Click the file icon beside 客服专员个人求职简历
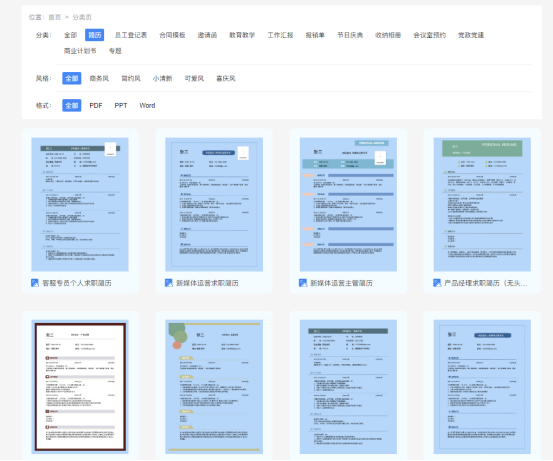The height and width of the screenshot is (461, 553). point(35,283)
